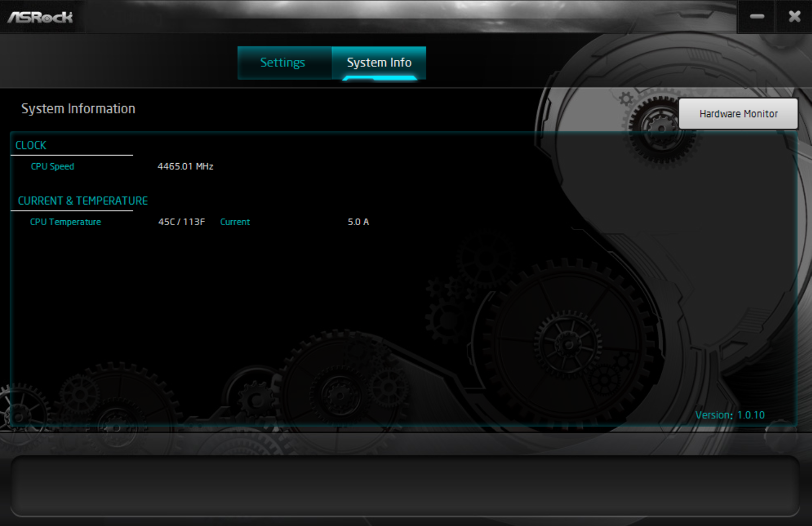Click the 5.0 A current value
The height and width of the screenshot is (526, 812).
click(358, 222)
